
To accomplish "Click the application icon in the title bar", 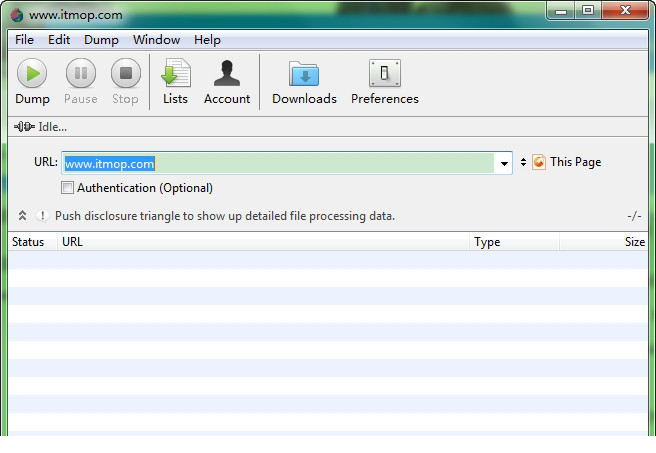I will pyautogui.click(x=17, y=15).
